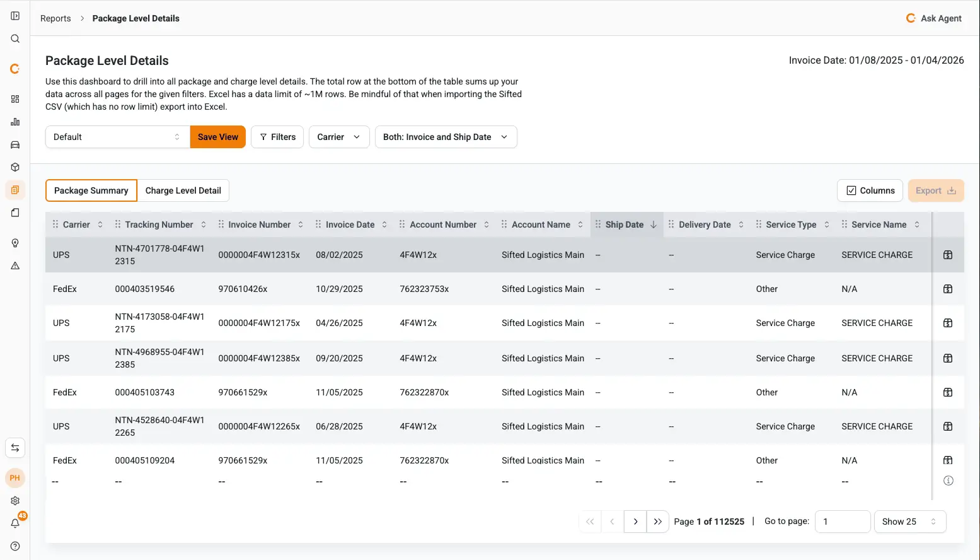The height and width of the screenshot is (560, 980).
Task: Switch to the Charge Level Detail tab
Action: [183, 190]
